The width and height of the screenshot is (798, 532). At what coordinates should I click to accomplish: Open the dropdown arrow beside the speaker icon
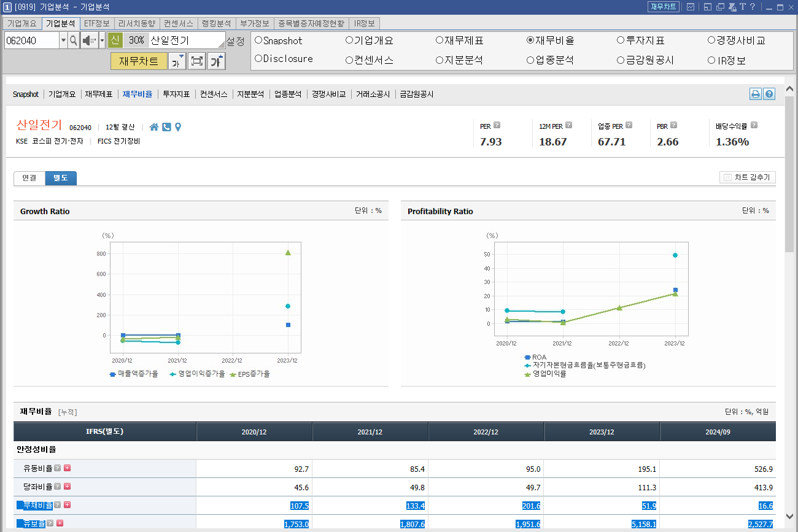click(102, 40)
